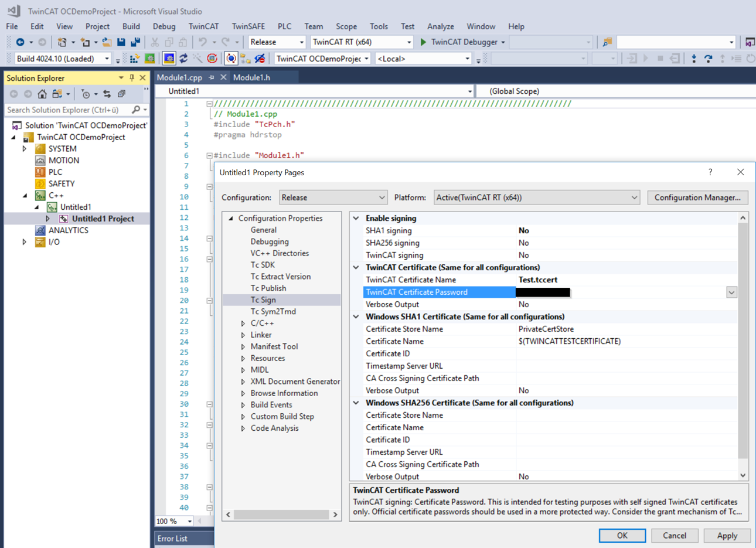Screen dimensions: 756x548
Task: Open the TwinCAT menu
Action: pyautogui.click(x=203, y=26)
